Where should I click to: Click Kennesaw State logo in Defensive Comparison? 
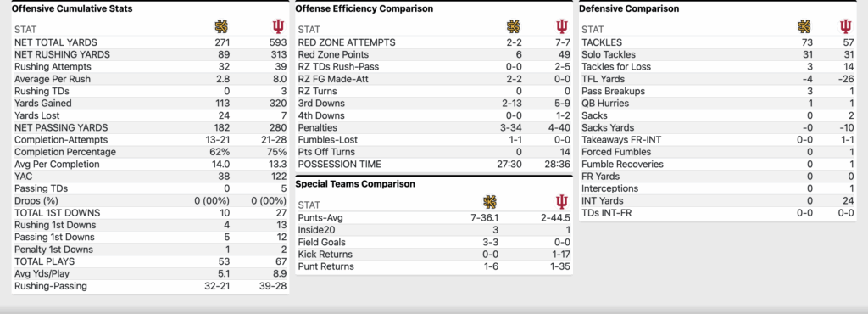point(804,26)
